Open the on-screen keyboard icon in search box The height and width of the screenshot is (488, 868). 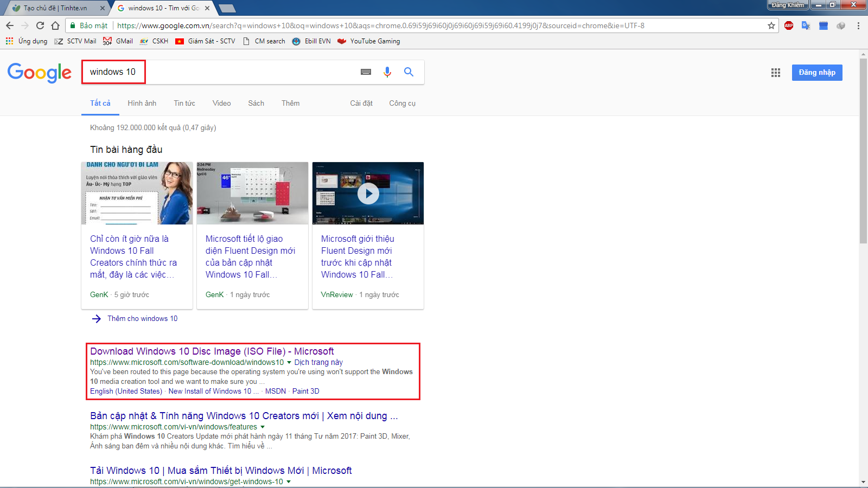point(366,72)
